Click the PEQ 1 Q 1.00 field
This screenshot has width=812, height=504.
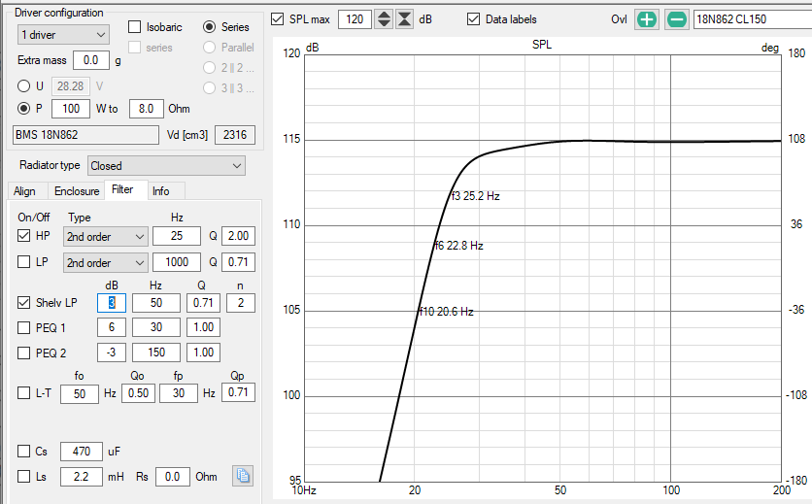point(204,327)
